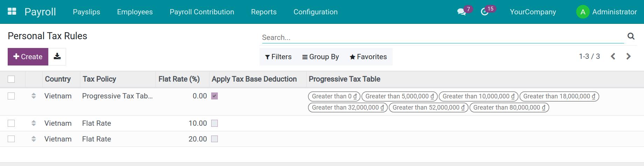Open the Configuration menu
The width and height of the screenshot is (644, 166).
point(315,12)
